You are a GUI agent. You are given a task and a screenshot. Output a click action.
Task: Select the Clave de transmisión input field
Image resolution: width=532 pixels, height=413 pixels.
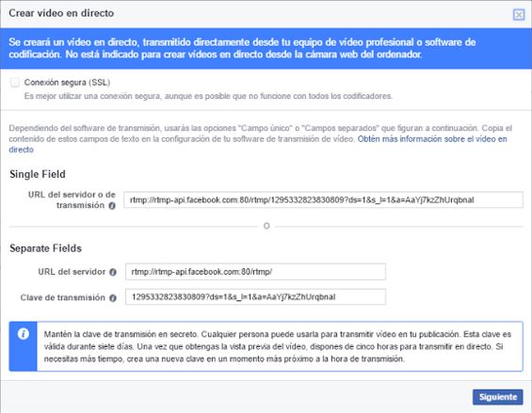click(255, 297)
